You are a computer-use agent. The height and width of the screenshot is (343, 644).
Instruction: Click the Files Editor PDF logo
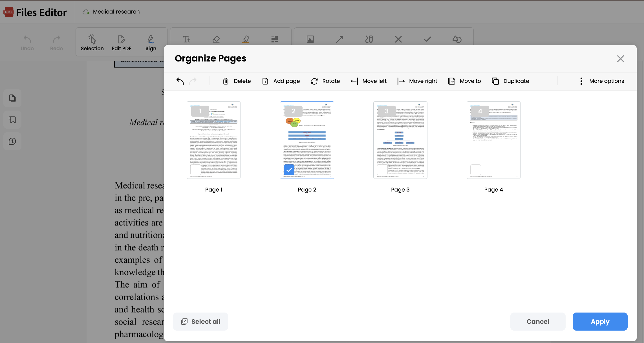click(x=35, y=12)
